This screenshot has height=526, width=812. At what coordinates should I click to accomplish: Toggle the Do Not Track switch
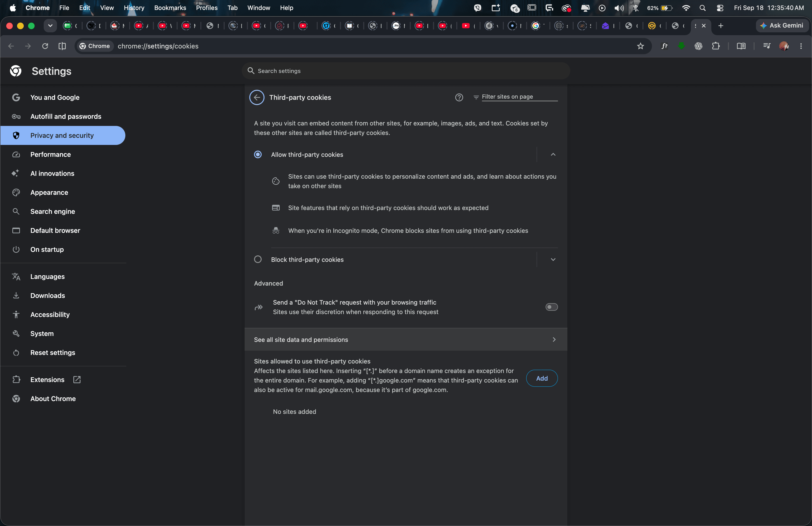pos(552,307)
